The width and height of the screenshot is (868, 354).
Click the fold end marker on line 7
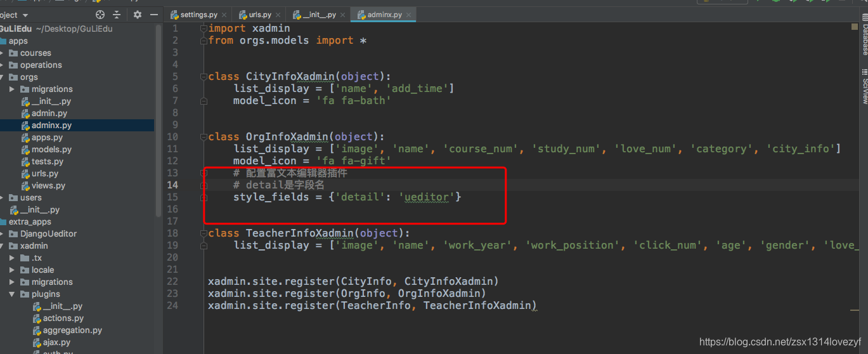tap(204, 101)
